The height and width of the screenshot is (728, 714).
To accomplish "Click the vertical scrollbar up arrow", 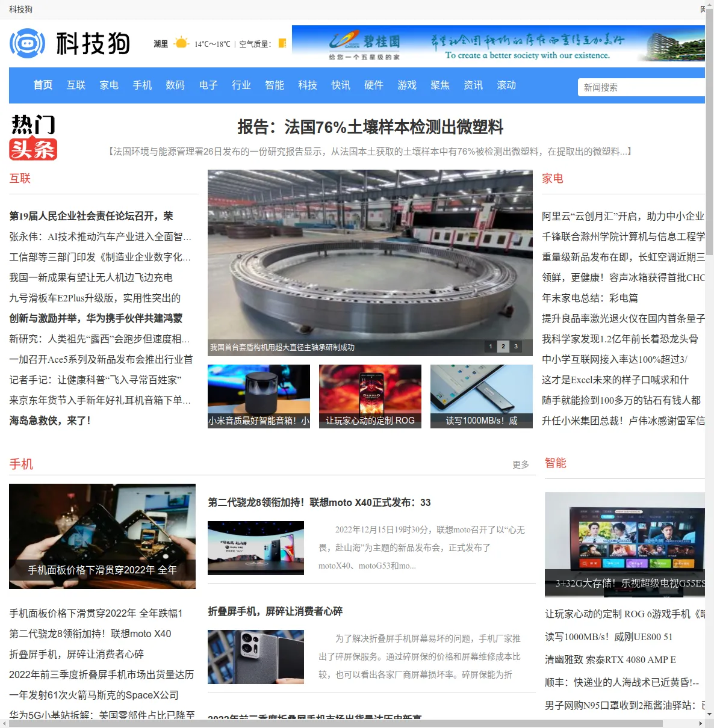I will tap(709, 5).
